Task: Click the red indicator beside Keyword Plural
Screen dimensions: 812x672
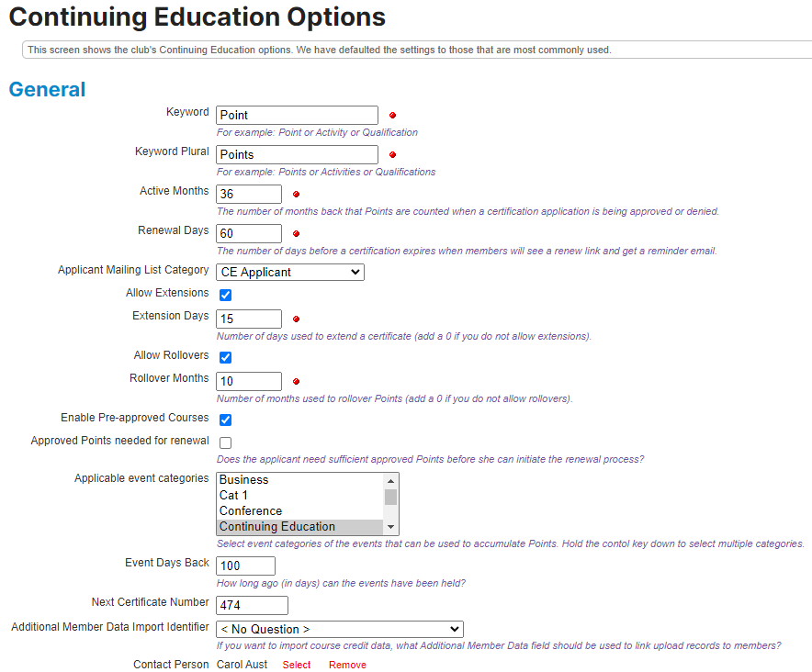Action: coord(392,155)
